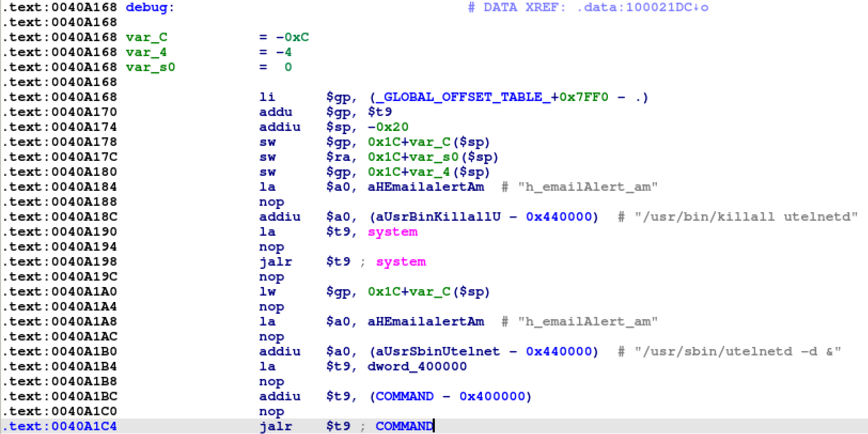
Task: Click address .text:0040A18C
Action: click(x=59, y=217)
